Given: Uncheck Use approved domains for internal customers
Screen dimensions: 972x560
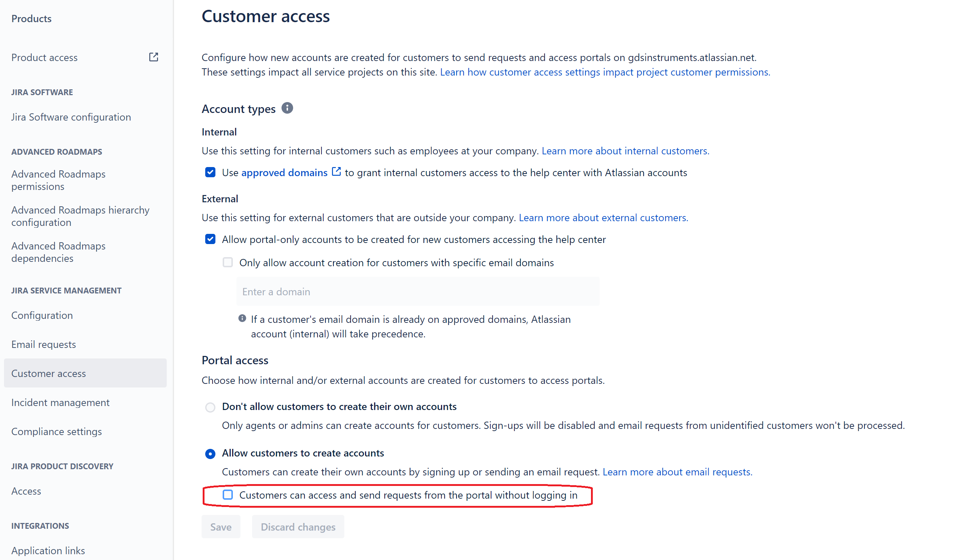Looking at the screenshot, I should pyautogui.click(x=210, y=172).
